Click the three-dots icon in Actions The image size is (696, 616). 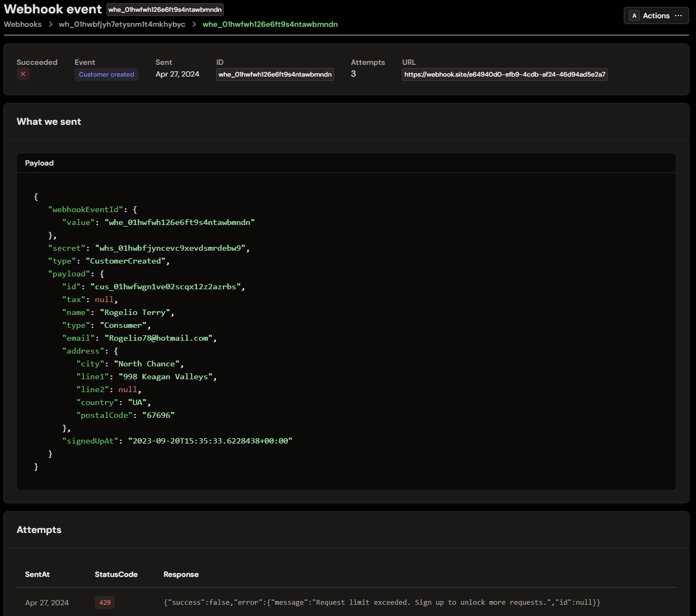(678, 16)
